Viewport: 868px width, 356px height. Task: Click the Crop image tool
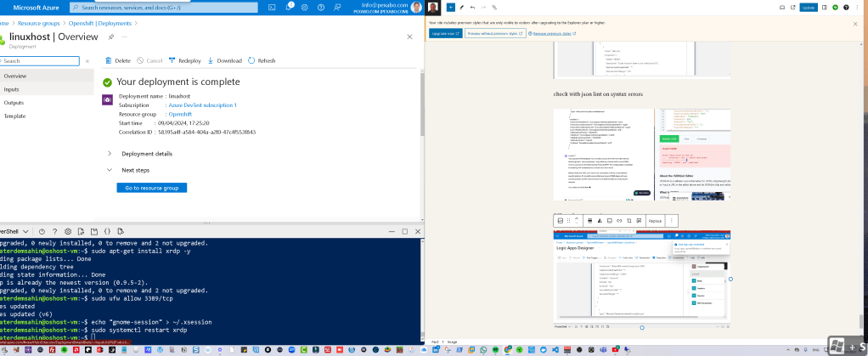(629, 220)
